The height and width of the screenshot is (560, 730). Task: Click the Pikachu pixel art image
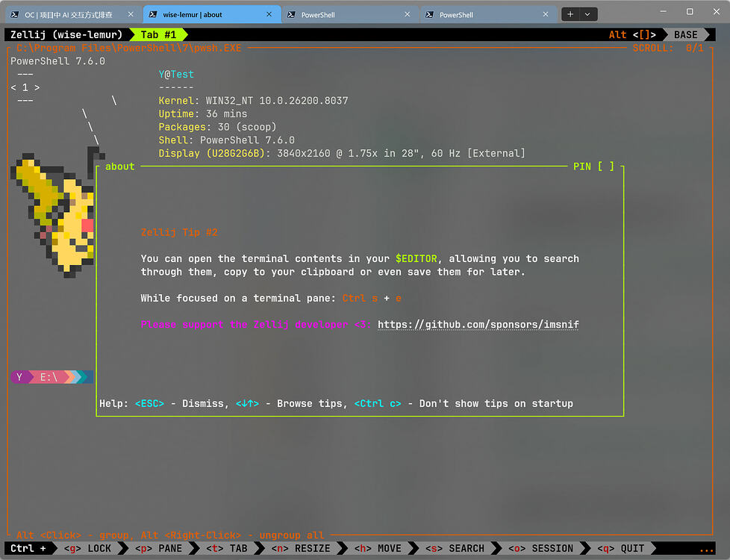(52, 213)
